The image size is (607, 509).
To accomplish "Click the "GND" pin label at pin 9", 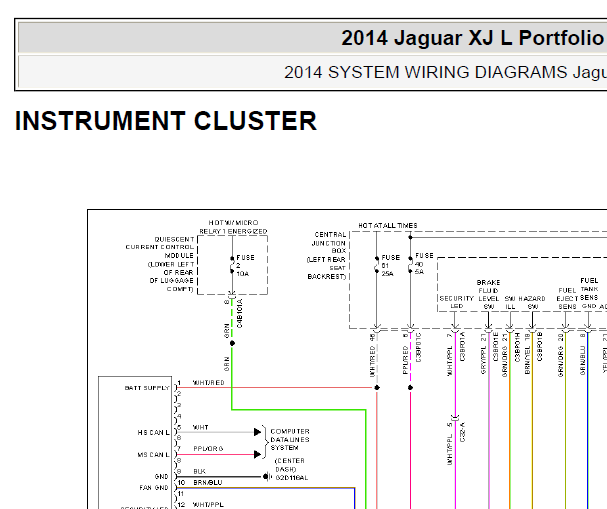I will [161, 476].
